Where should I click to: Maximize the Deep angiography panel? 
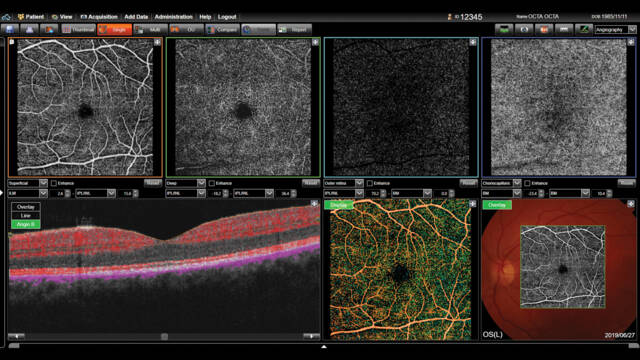[315, 42]
